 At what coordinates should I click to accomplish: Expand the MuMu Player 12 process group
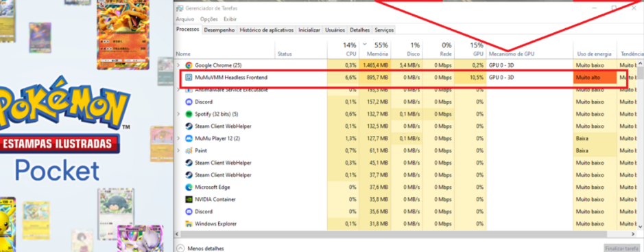click(x=178, y=139)
